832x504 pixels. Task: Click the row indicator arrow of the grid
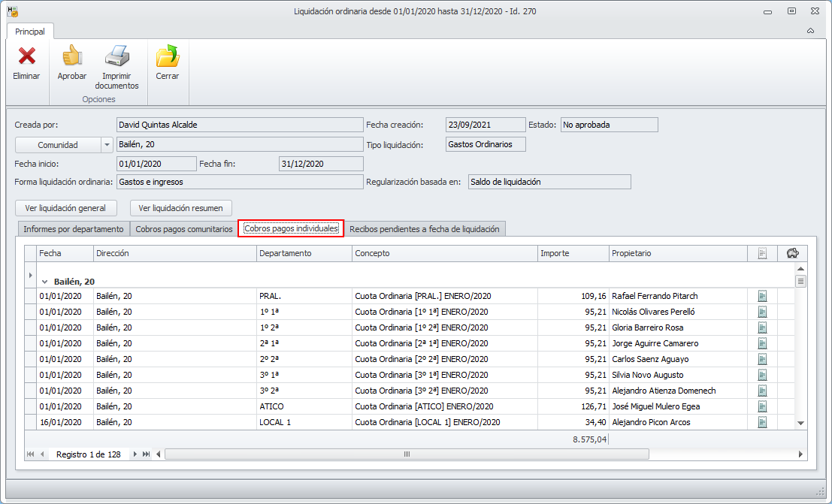30,275
